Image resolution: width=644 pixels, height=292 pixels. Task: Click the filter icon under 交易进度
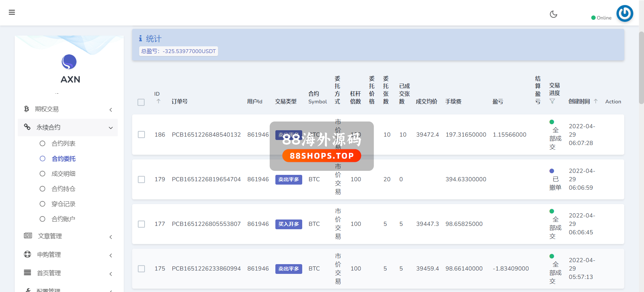[552, 101]
